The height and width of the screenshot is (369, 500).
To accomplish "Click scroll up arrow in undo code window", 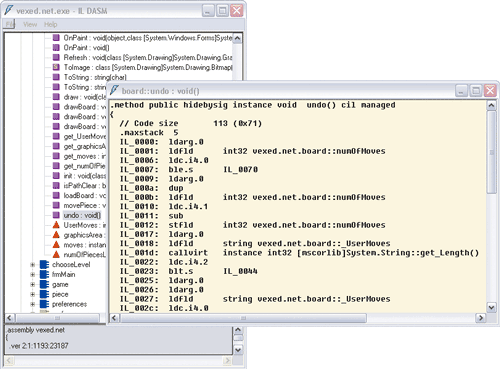I will (x=491, y=106).
